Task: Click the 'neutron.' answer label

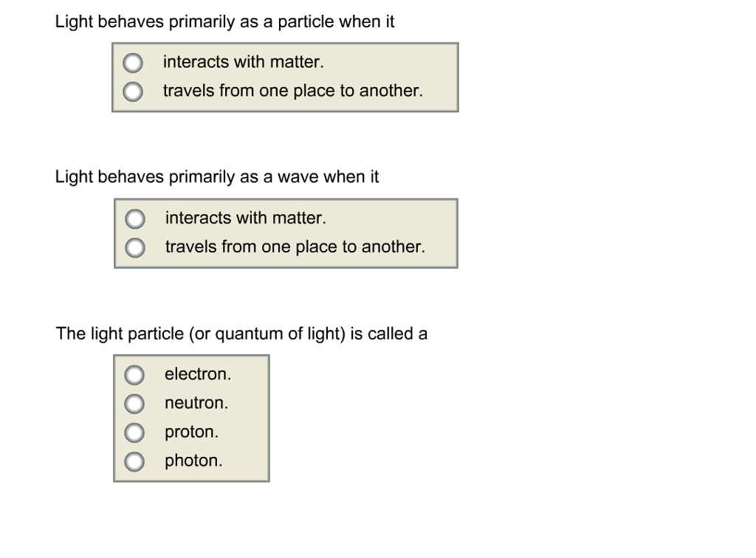Action: pyautogui.click(x=196, y=403)
